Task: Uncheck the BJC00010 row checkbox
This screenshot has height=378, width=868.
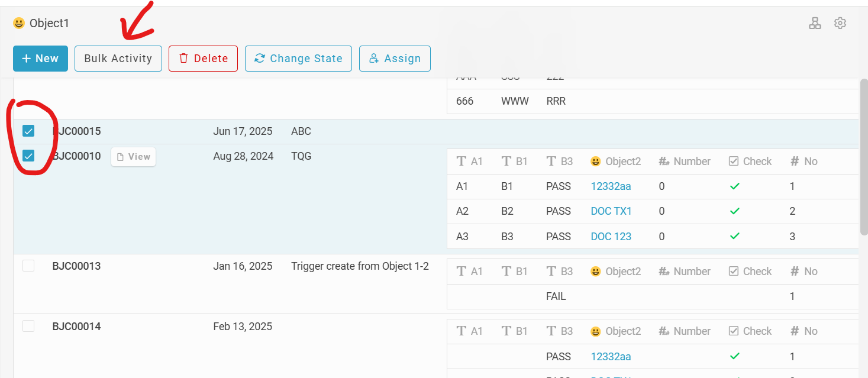Action: pyautogui.click(x=28, y=156)
